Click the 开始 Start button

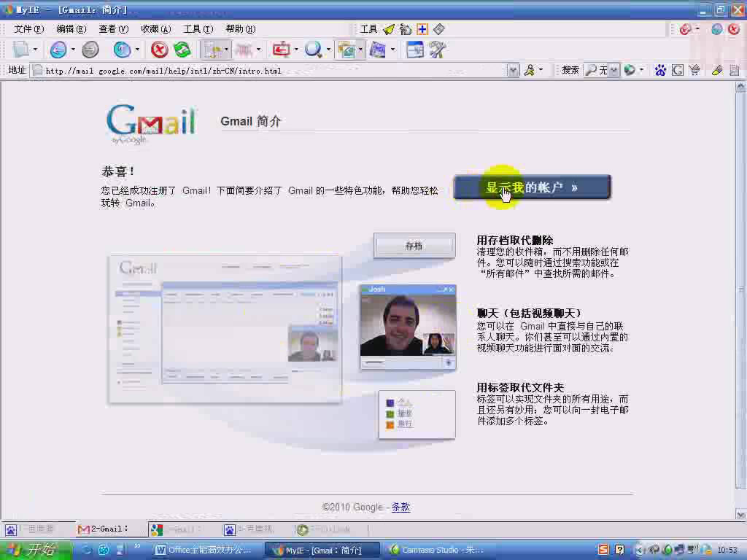click(x=36, y=550)
